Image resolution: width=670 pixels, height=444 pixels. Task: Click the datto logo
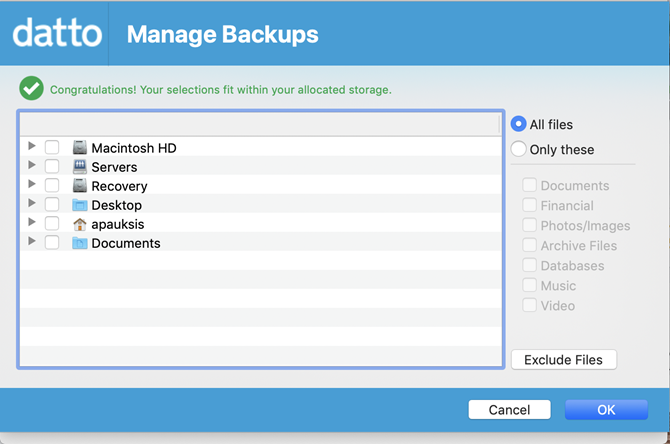(57, 35)
